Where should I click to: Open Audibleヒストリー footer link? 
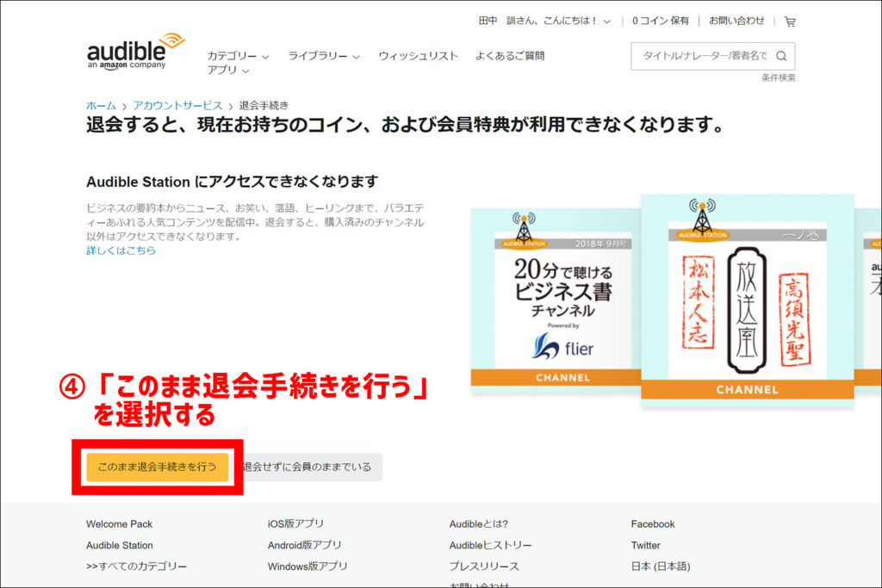pos(490,545)
